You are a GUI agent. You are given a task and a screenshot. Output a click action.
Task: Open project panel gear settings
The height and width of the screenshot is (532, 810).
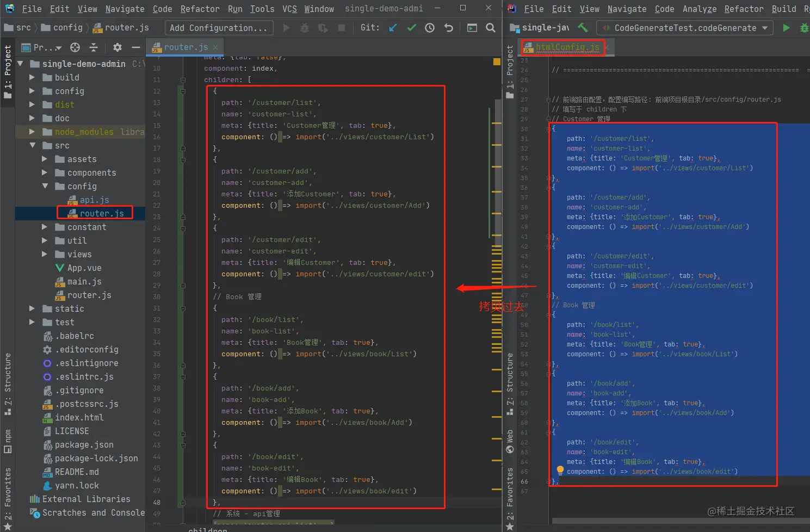118,47
